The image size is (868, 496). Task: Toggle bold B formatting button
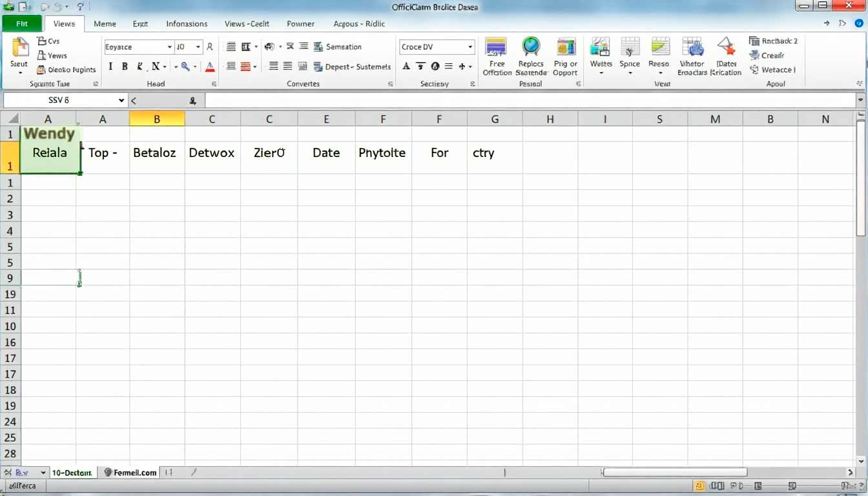tap(125, 67)
